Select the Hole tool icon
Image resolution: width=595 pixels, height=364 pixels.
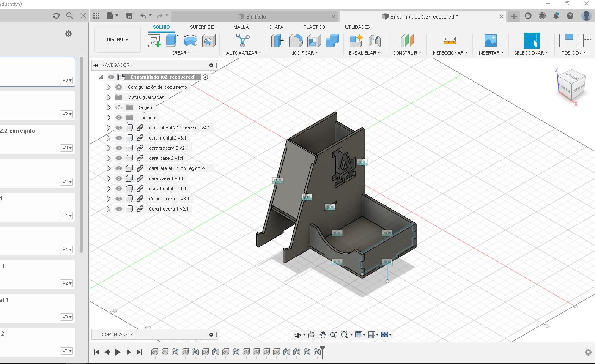[x=208, y=41]
